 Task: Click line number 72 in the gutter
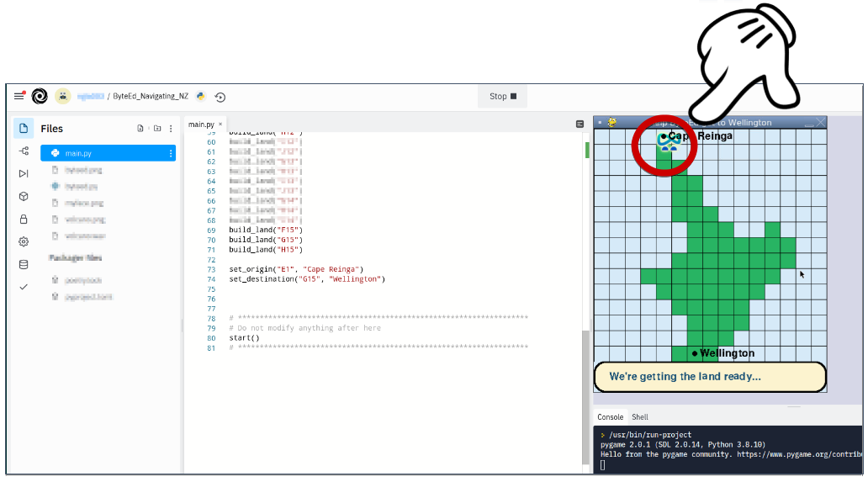[211, 260]
